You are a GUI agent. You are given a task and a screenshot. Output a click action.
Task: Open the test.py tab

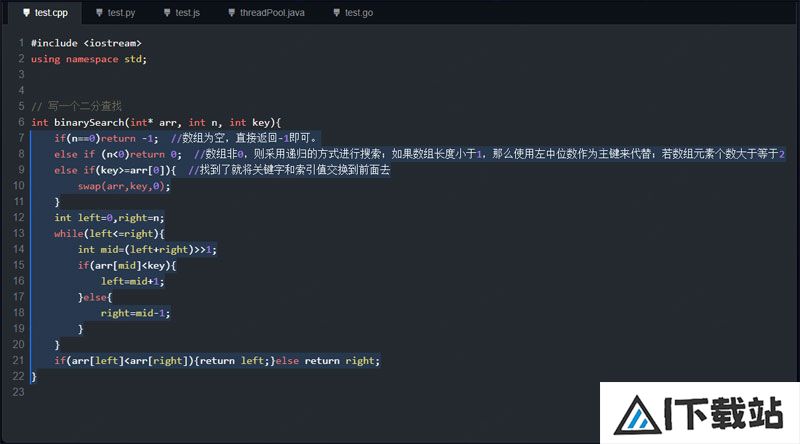point(116,13)
